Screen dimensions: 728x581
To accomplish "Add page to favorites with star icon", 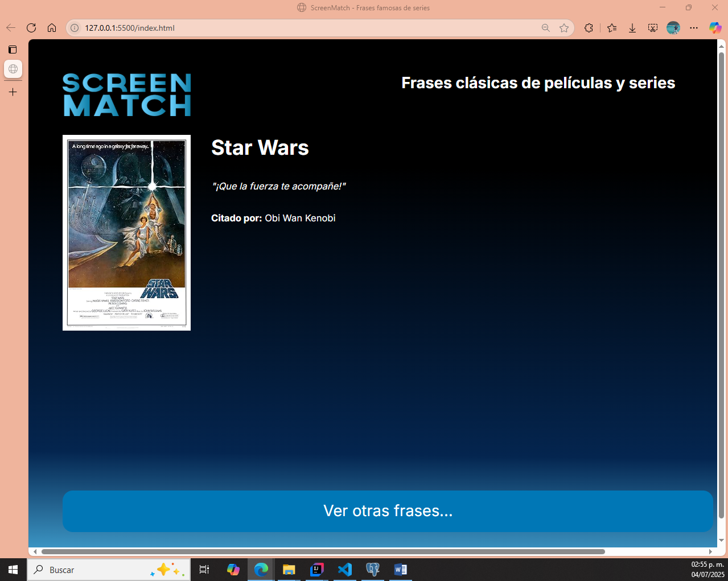I will click(564, 28).
